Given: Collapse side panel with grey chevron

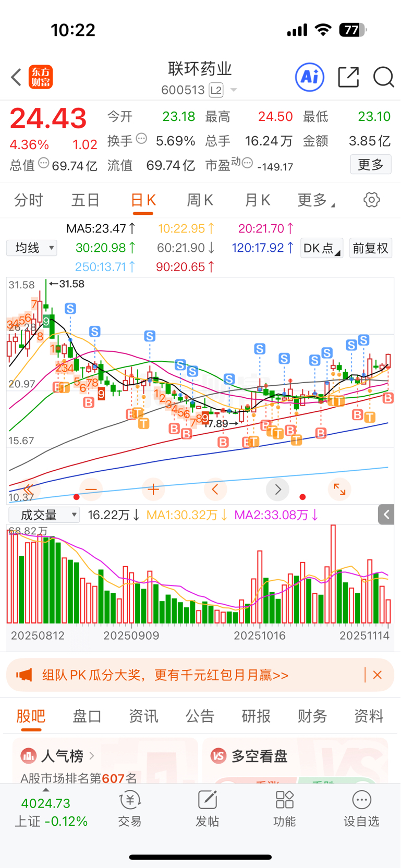Looking at the screenshot, I should pos(386,515).
